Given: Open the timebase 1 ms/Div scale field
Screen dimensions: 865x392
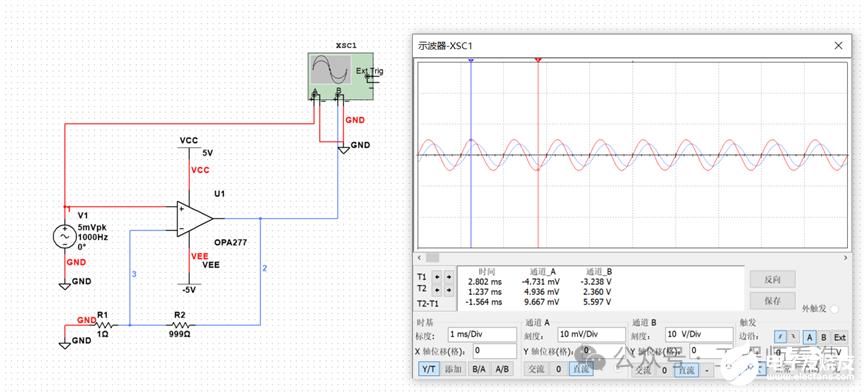Looking at the screenshot, I should [x=482, y=334].
